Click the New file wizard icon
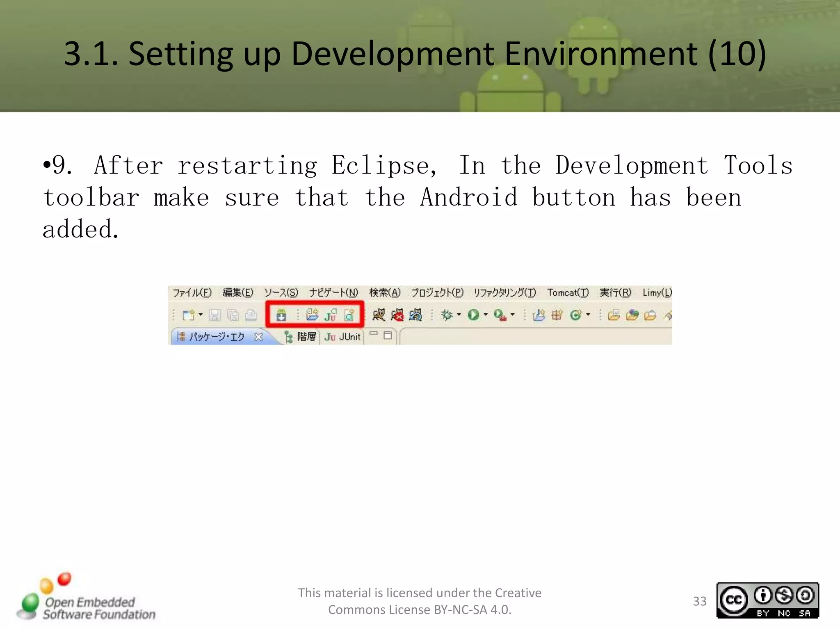The image size is (840, 630). click(x=189, y=315)
